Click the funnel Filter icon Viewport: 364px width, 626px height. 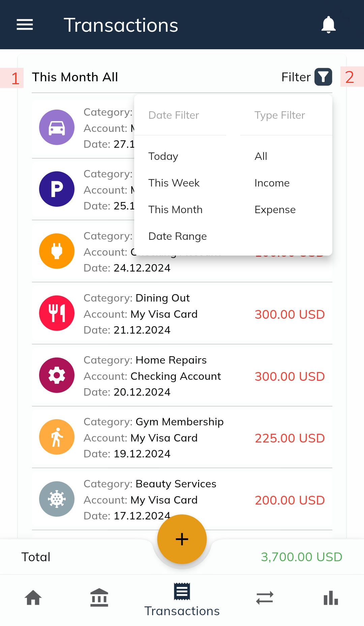click(x=323, y=77)
